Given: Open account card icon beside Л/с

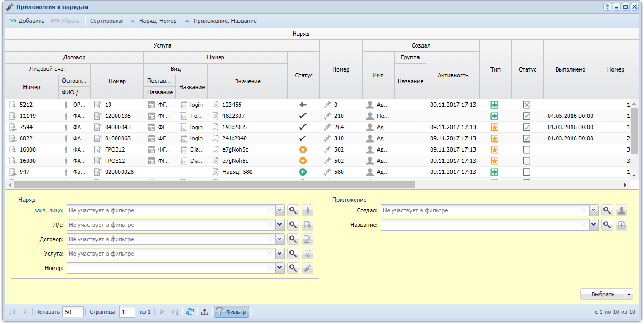Looking at the screenshot, I should (308, 225).
